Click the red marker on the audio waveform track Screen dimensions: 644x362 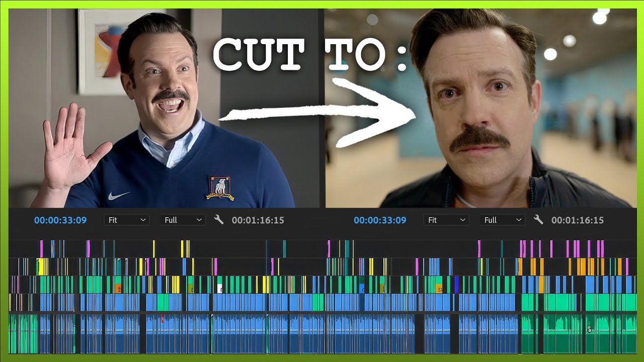click(x=163, y=318)
